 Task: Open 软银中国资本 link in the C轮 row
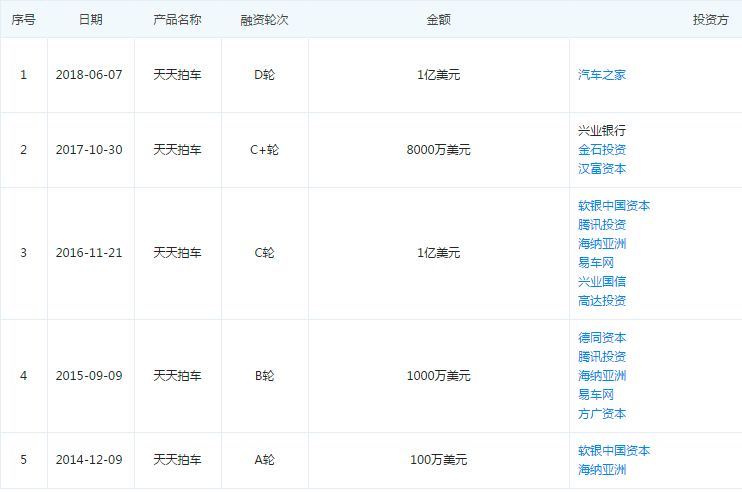pos(614,206)
